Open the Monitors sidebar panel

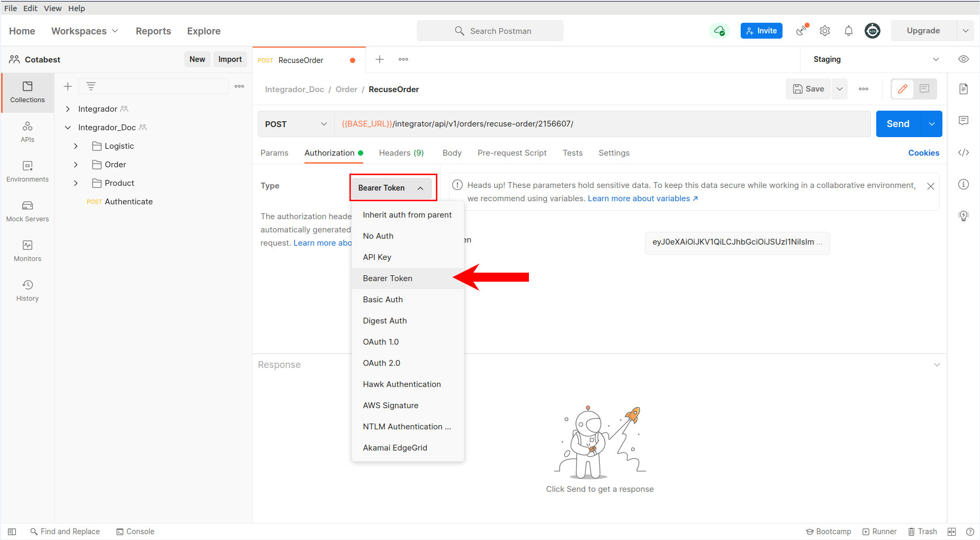(28, 251)
